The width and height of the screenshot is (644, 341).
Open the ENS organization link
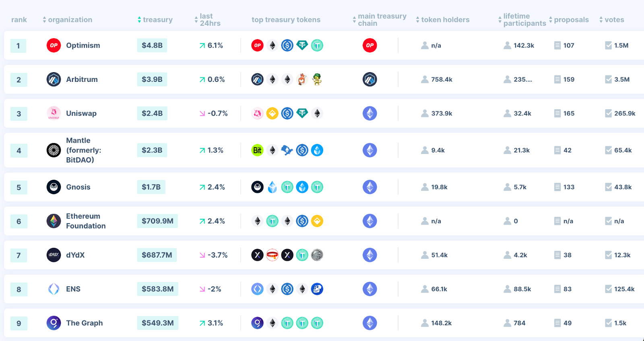tap(73, 289)
